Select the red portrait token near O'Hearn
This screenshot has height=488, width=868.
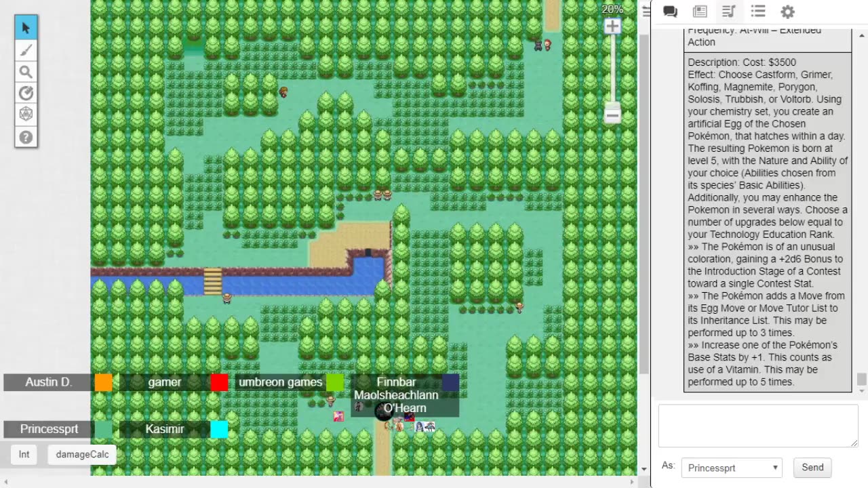[410, 417]
